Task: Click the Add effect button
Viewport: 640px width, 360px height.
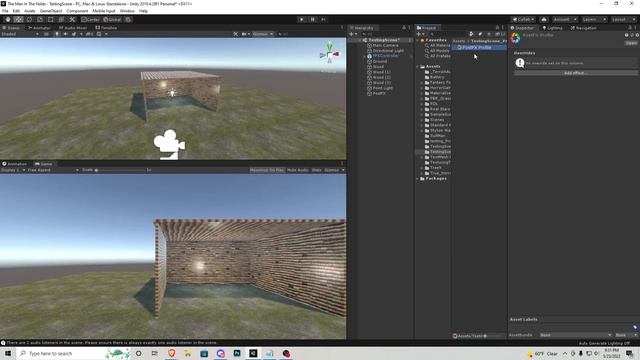Action: pos(576,73)
